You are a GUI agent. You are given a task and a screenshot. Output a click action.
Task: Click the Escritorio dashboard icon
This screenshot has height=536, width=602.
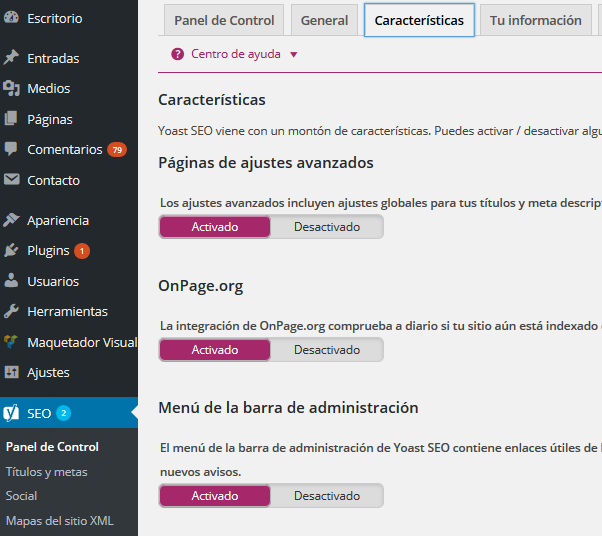coord(11,17)
